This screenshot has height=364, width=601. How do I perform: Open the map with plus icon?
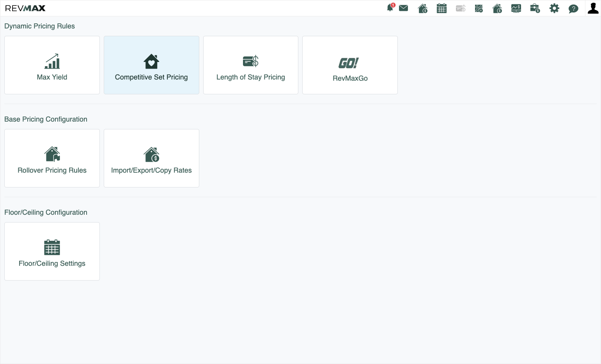click(479, 8)
